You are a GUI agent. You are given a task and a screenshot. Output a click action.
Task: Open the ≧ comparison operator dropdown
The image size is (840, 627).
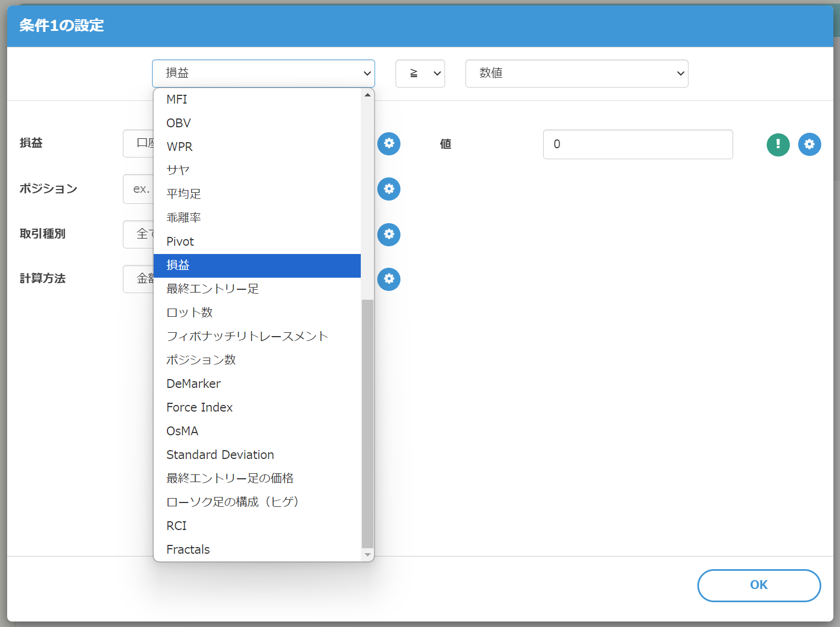click(420, 73)
